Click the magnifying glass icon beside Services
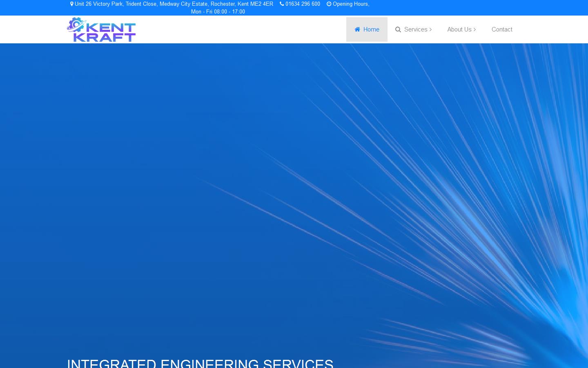 pyautogui.click(x=398, y=29)
